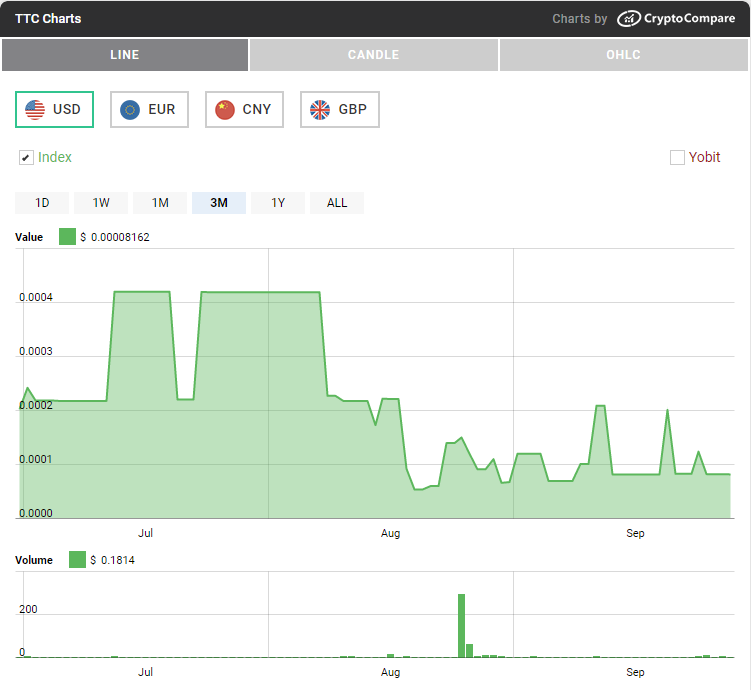Open the CANDLE chart tab
The width and height of the screenshot is (751, 690).
(x=373, y=55)
